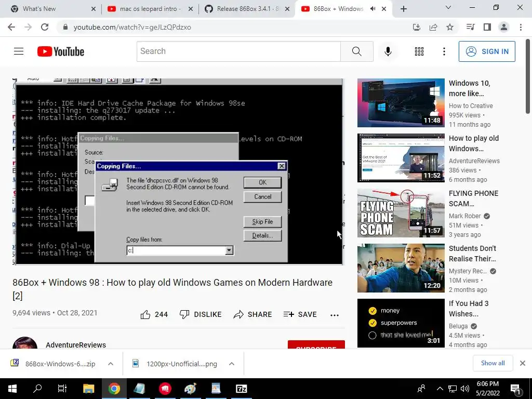This screenshot has width=532, height=399.
Task: Toggle Chrome side panel icon
Action: click(487, 27)
